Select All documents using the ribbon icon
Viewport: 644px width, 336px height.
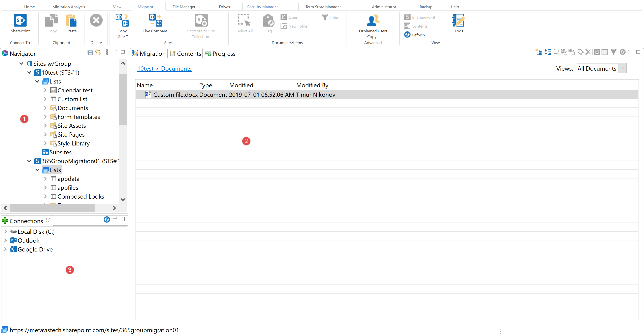(x=244, y=23)
